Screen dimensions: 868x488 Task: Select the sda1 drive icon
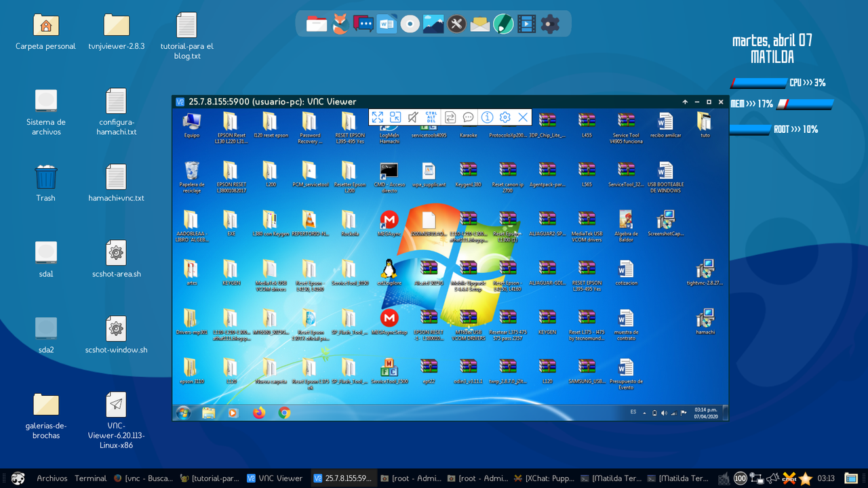46,259
